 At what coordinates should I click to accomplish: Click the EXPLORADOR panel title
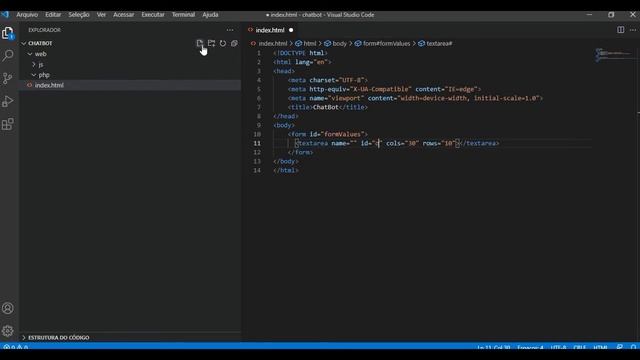(x=44, y=30)
